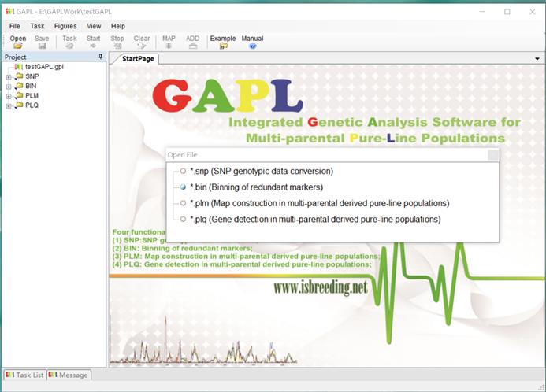Viewport: 546px width, 392px height.
Task: Expand the SNP folder in Project tree
Action: (9, 76)
